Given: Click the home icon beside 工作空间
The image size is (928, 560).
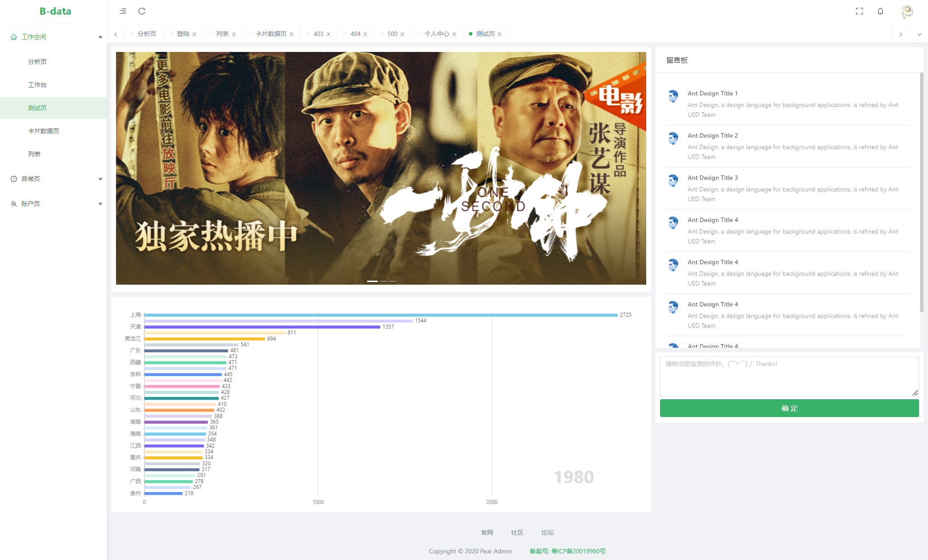Looking at the screenshot, I should pyautogui.click(x=14, y=37).
